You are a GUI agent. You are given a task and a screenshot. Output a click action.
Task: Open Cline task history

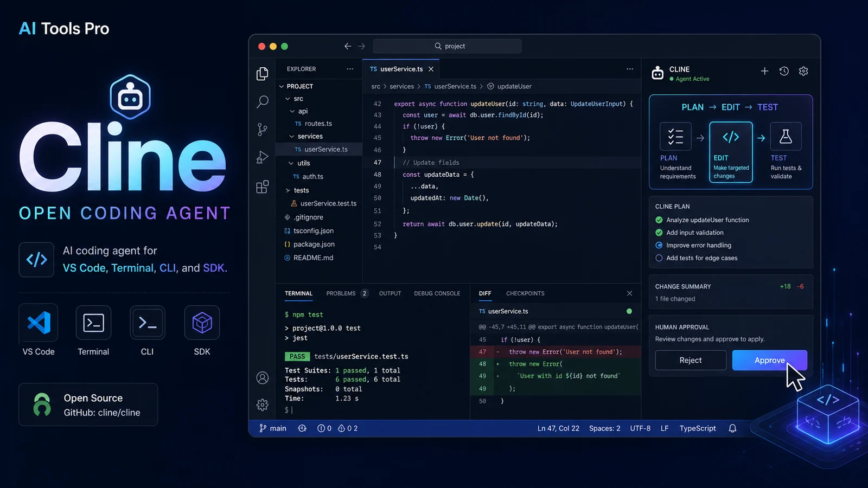click(784, 71)
